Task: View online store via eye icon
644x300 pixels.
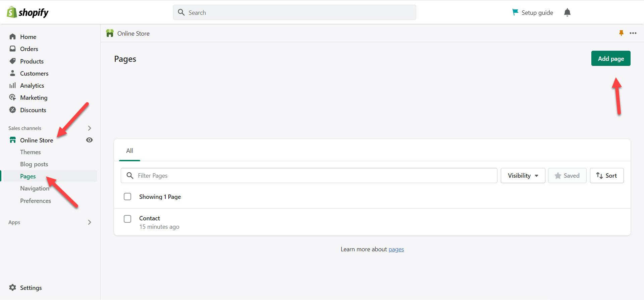Action: [x=89, y=140]
